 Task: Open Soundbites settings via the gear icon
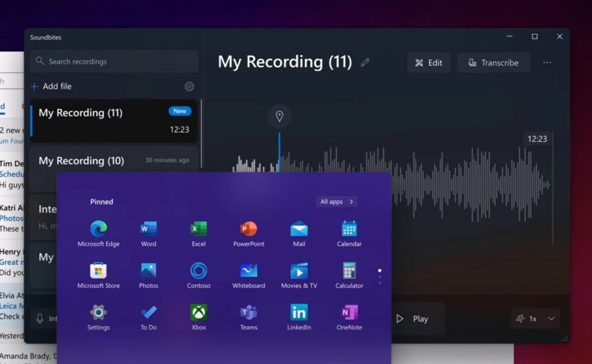[189, 86]
